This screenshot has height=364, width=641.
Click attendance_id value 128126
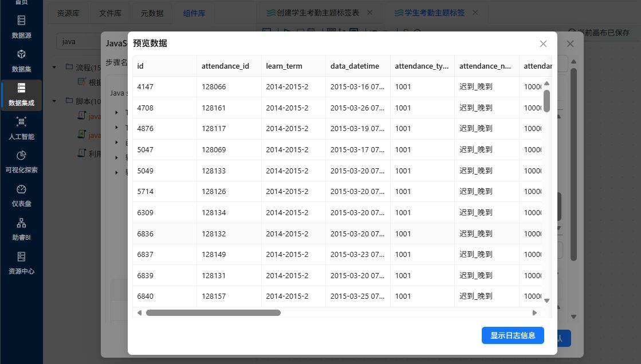(229, 192)
